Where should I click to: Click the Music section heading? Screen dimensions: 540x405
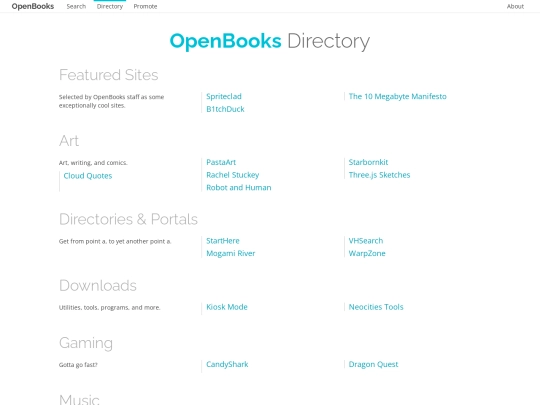(x=79, y=399)
